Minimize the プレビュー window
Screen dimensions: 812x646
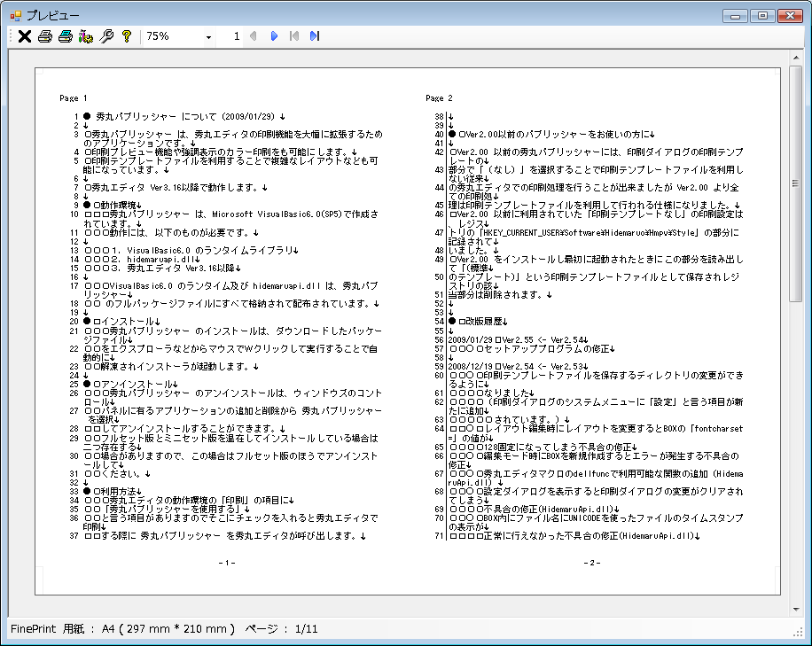(735, 15)
